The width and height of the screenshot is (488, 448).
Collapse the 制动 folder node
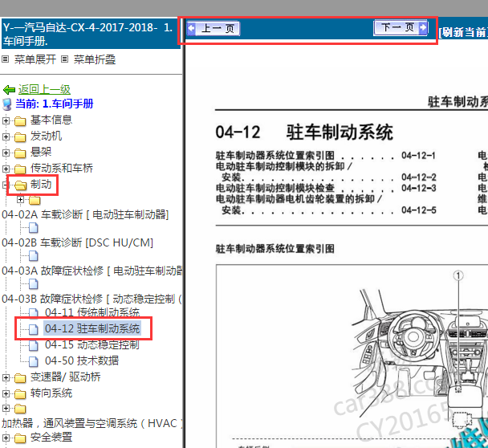coord(4,185)
